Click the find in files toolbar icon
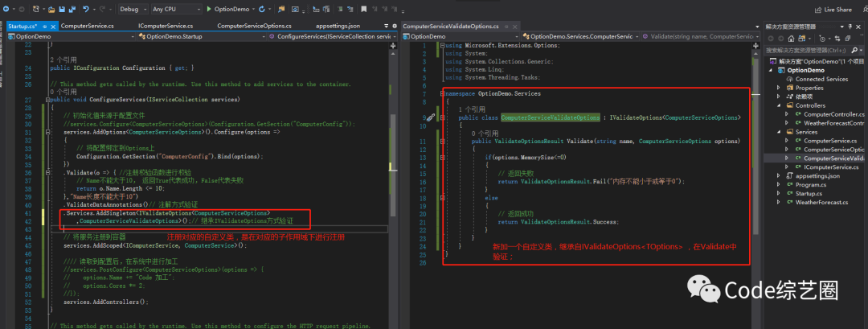The height and width of the screenshot is (329, 868). (281, 10)
